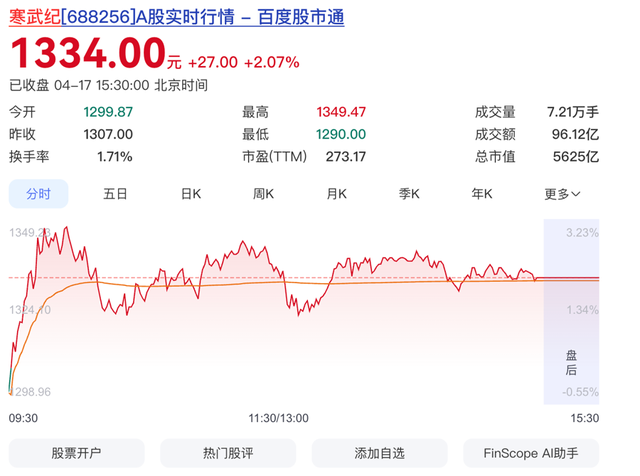640x476 pixels.
Task: Click the 3.23% axis label
Action: click(582, 233)
